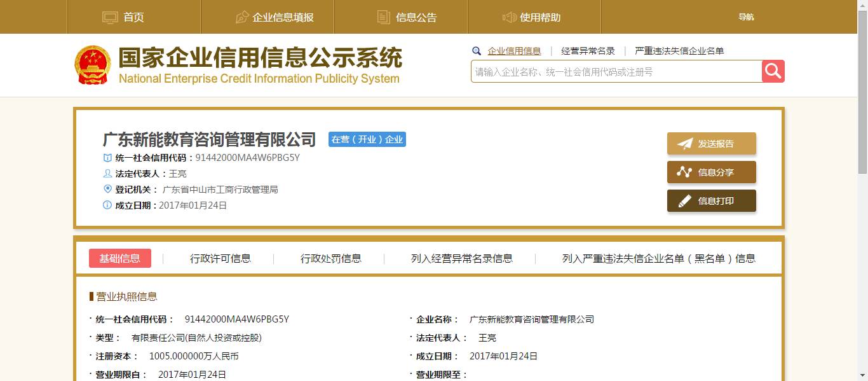
Task: Switch to the 列入经营异常名录信息 tab
Action: [x=462, y=258]
